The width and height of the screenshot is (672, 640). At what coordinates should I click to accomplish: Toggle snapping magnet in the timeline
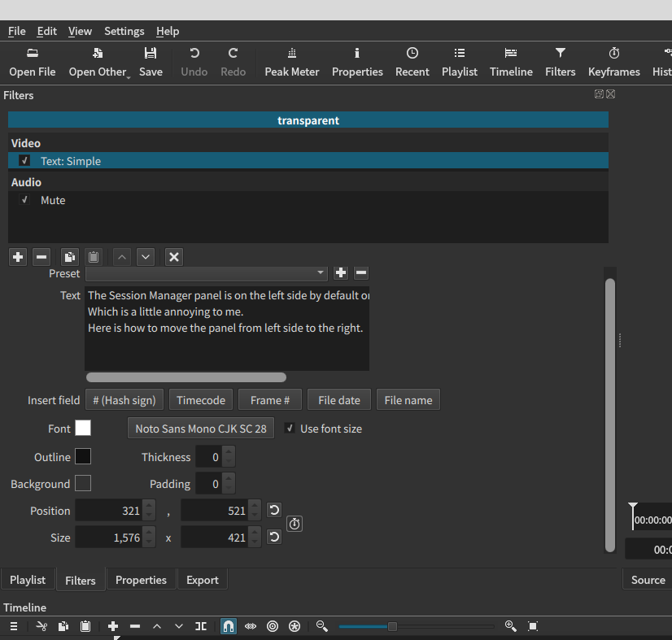(229, 626)
